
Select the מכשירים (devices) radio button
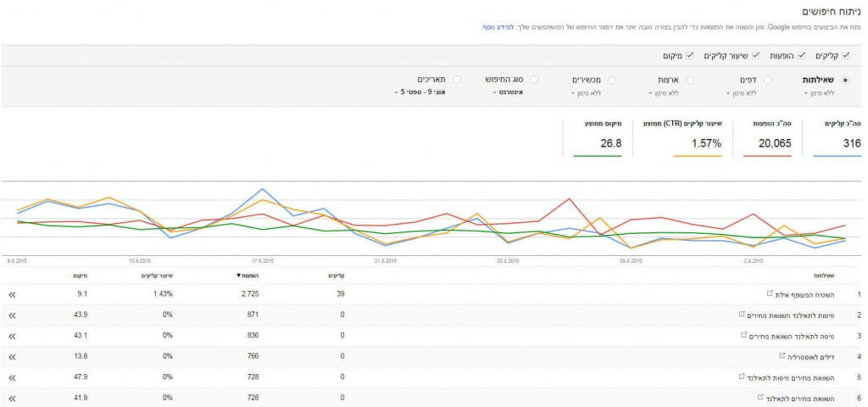(x=612, y=81)
